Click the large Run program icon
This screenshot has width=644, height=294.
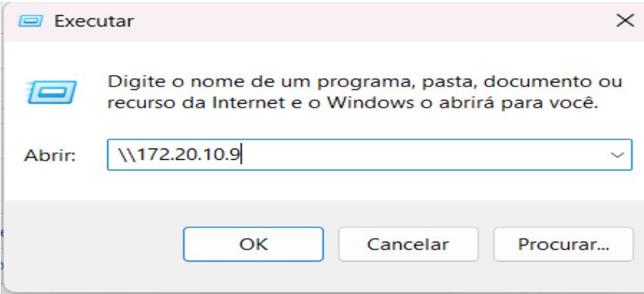(51, 92)
